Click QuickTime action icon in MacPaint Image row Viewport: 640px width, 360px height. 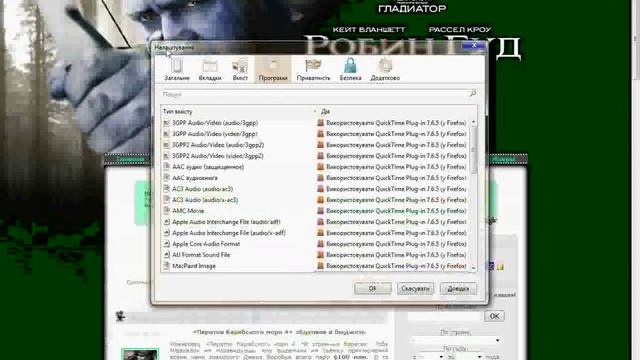[321, 266]
